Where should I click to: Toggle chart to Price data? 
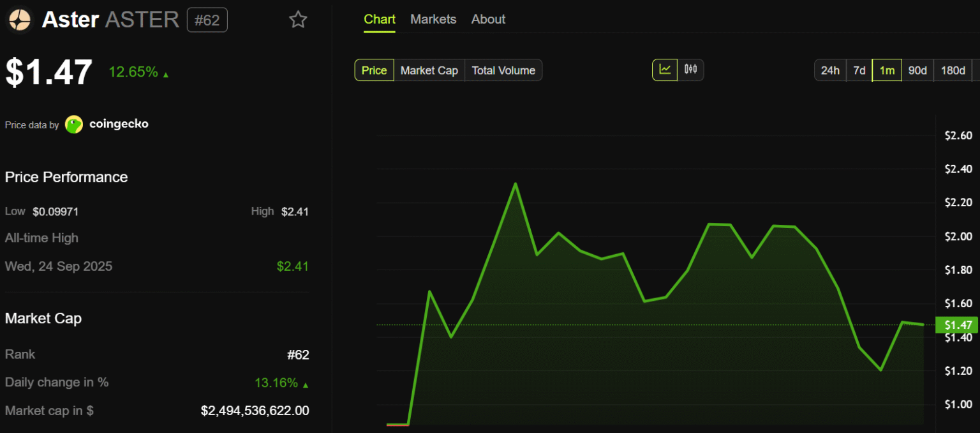click(374, 70)
